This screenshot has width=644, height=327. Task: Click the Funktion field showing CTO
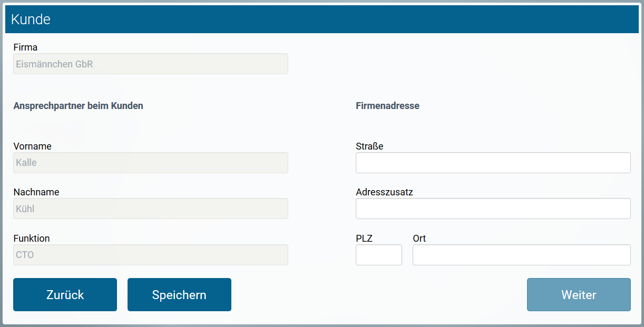[x=150, y=254]
